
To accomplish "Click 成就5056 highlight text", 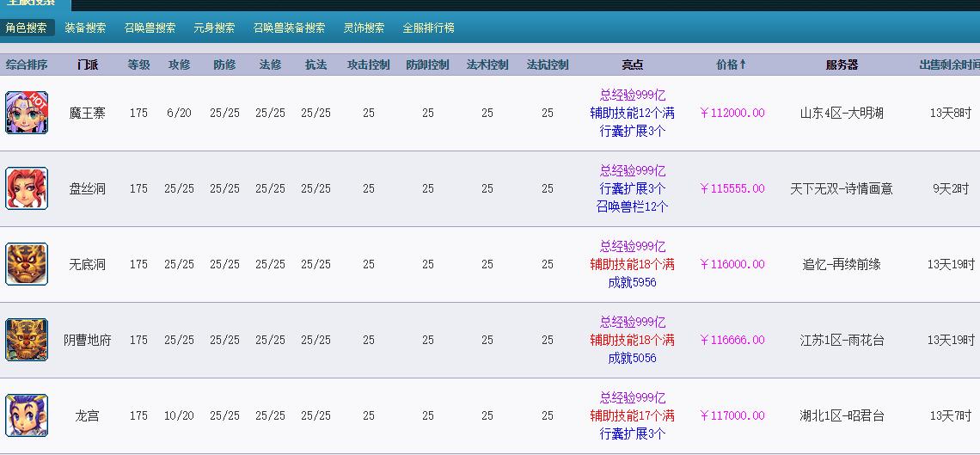I will (x=633, y=359).
